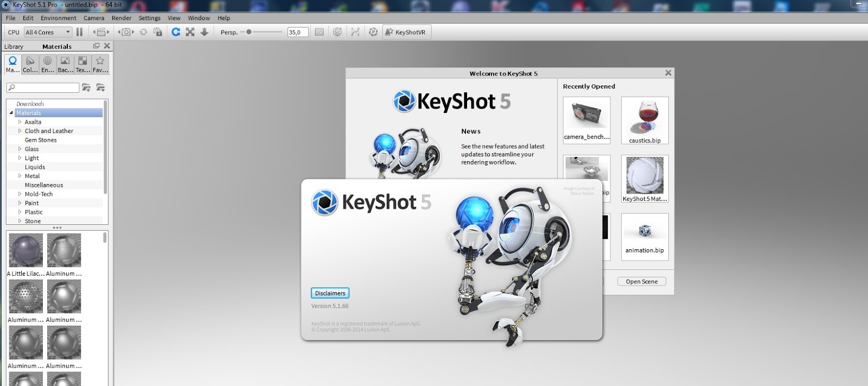This screenshot has height=386, width=868.
Task: Open the CPU cores dropdown
Action: pos(48,32)
